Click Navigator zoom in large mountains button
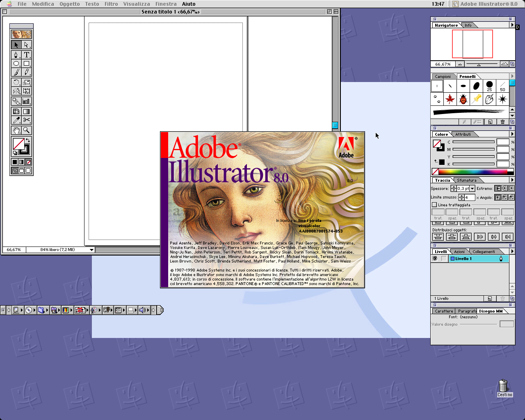Screen dimensions: 525x420 pos(504,64)
